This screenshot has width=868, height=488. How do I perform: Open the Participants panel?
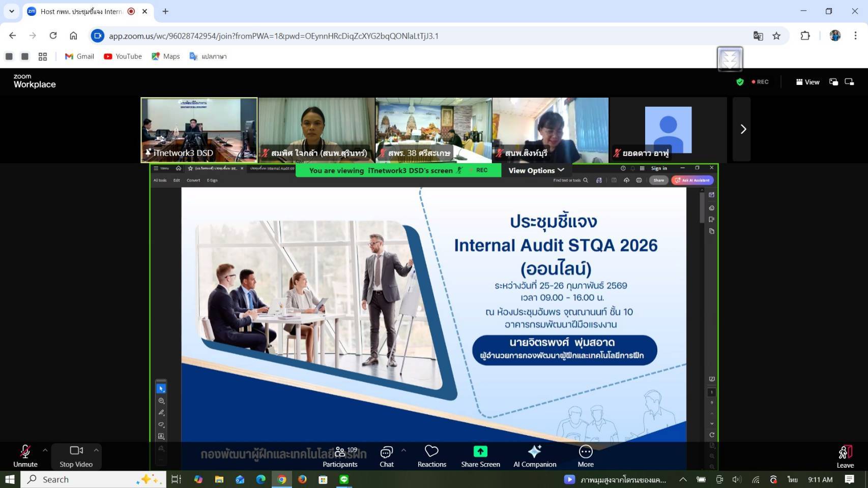point(340,455)
